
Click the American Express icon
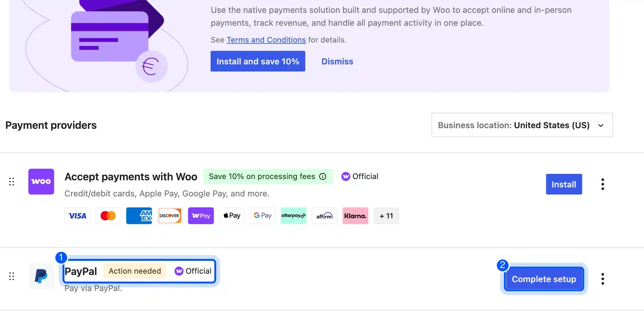tap(139, 216)
